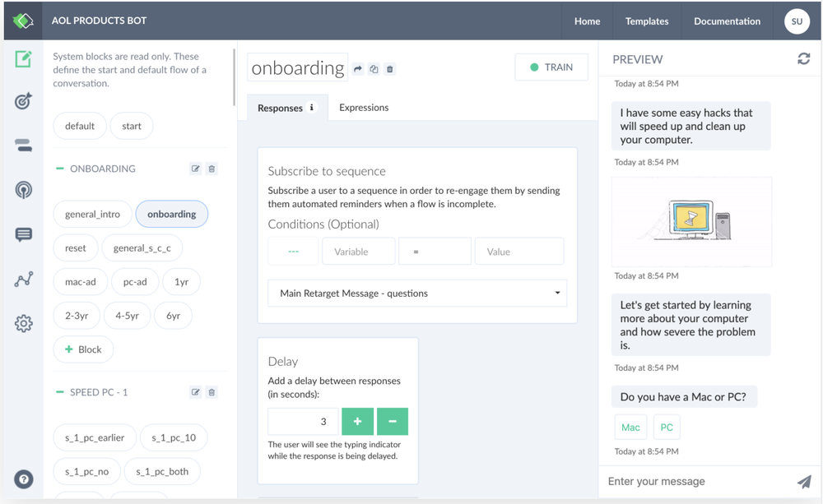Click the TRAIN button
This screenshot has height=504, width=823.
click(551, 67)
